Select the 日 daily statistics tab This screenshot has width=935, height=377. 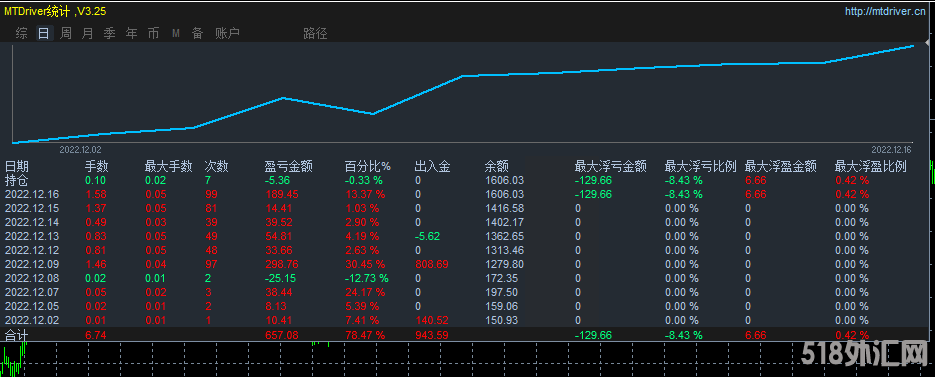pos(44,33)
